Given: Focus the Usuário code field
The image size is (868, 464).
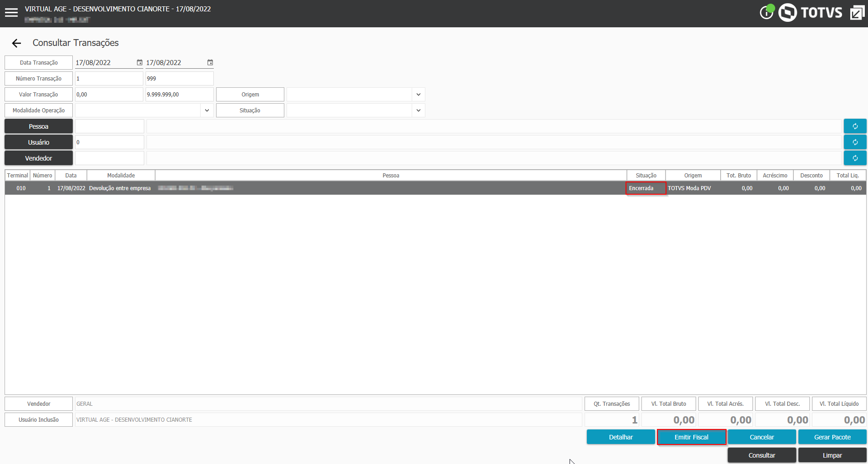Looking at the screenshot, I should (110, 142).
